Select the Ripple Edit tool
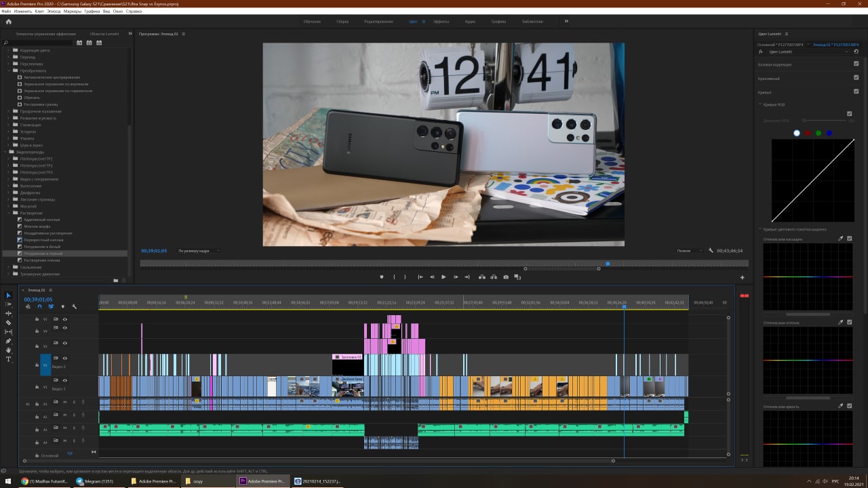 click(x=9, y=313)
